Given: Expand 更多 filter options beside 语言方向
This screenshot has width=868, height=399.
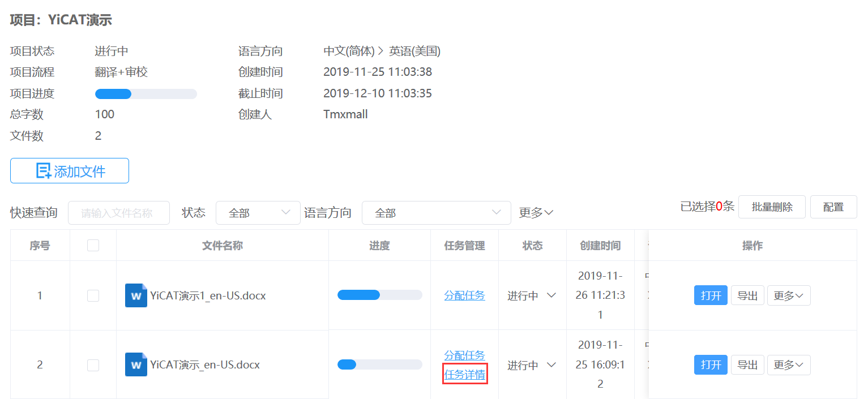Looking at the screenshot, I should tap(536, 213).
